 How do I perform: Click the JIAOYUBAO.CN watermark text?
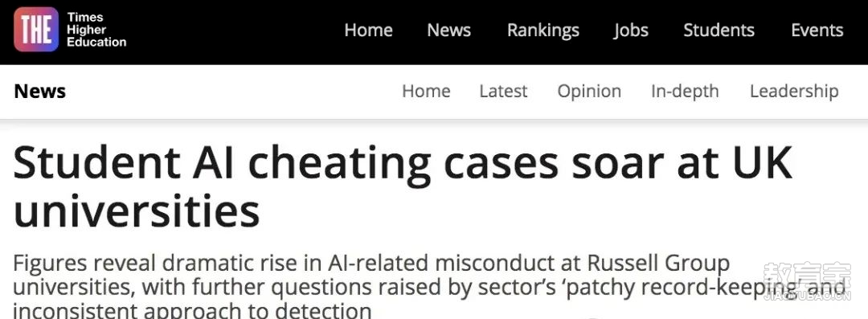(x=807, y=297)
